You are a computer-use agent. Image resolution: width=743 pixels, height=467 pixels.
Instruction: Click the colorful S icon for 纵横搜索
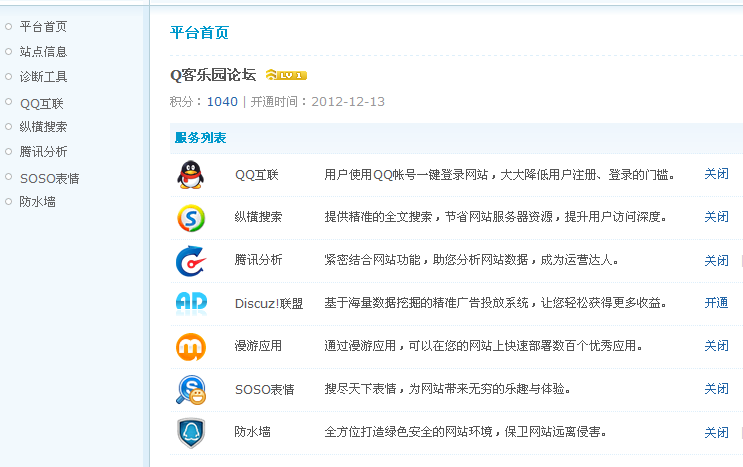click(x=191, y=218)
